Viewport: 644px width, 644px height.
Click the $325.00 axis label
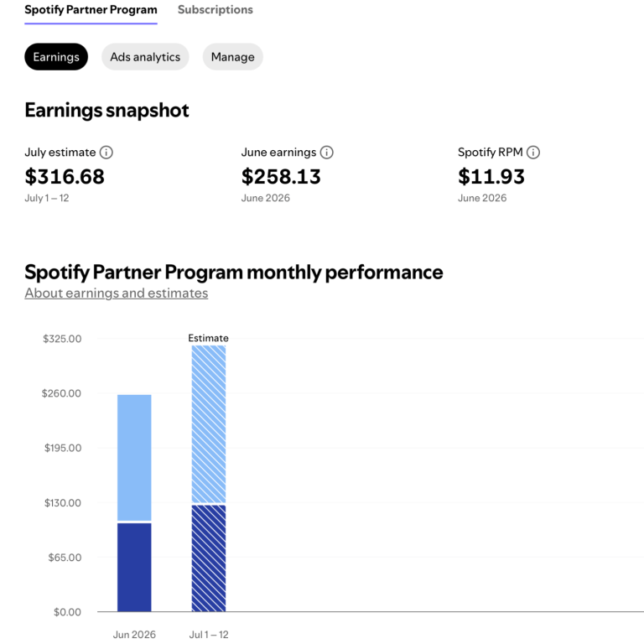[62, 339]
